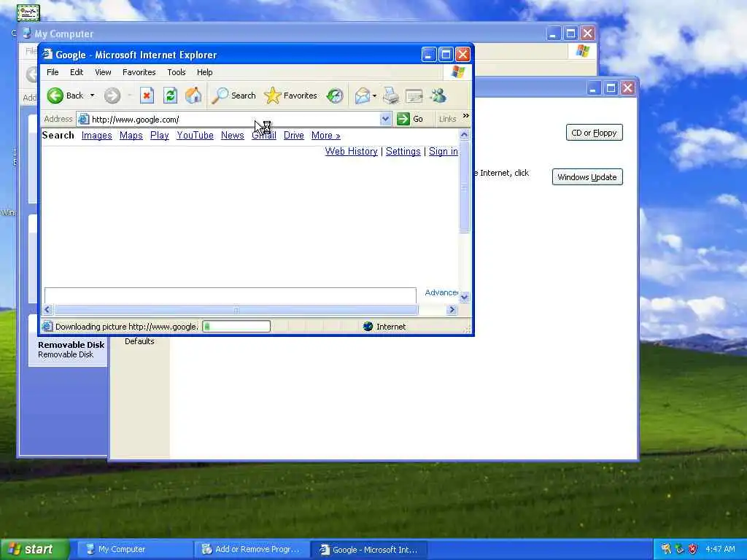Viewport: 747px width, 560px height.
Task: Stop page loading with red X icon
Action: click(147, 96)
